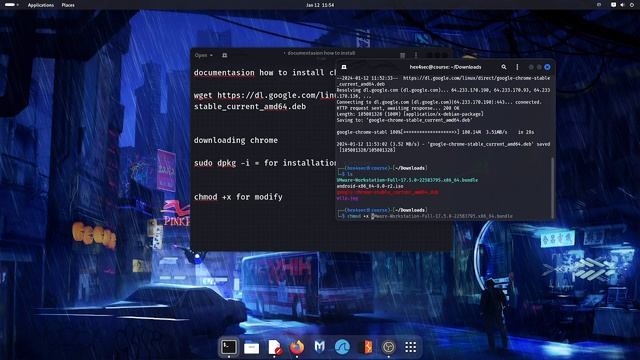The width and height of the screenshot is (640, 360).
Task: Click the red google-chrome deb filename
Action: click(388, 192)
